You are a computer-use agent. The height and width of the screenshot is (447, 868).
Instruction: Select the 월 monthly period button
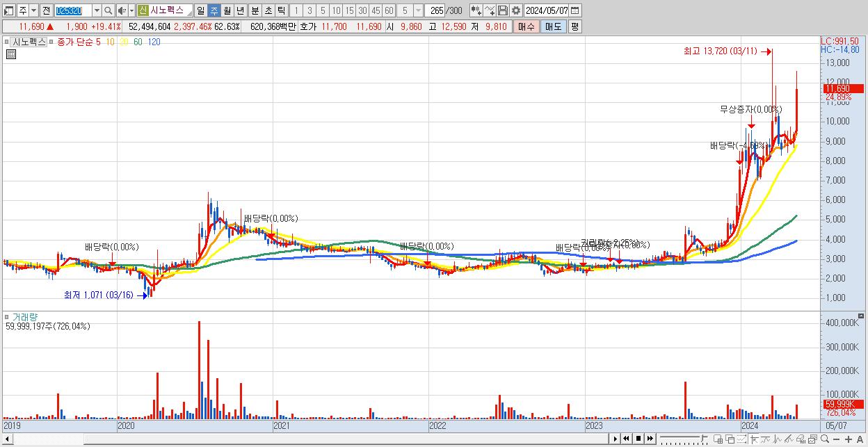[x=227, y=10]
